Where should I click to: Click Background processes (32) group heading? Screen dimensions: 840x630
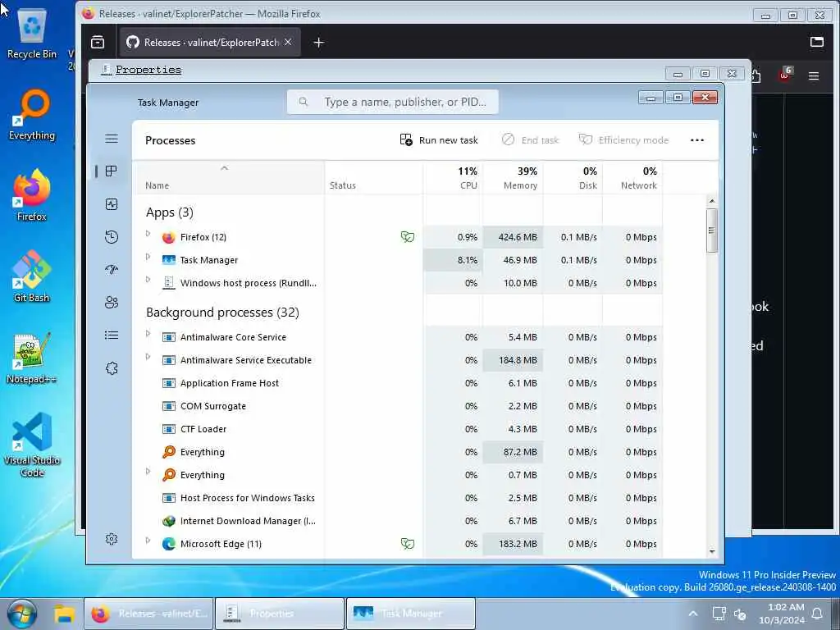point(222,313)
